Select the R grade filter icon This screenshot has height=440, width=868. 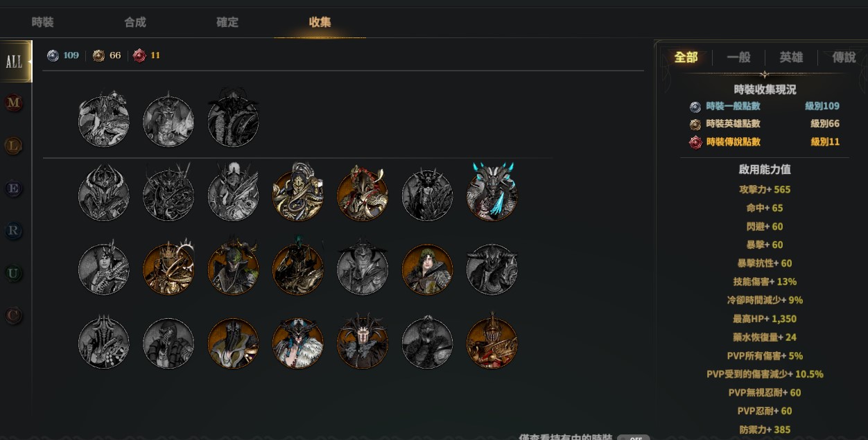(13, 231)
